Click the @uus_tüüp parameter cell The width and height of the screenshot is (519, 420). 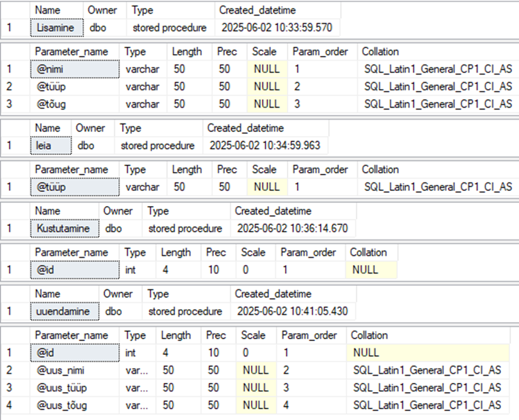click(x=74, y=387)
